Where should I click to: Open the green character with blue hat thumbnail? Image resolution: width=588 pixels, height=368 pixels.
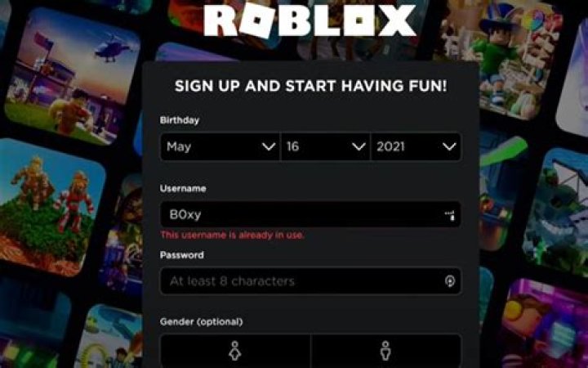[502, 56]
